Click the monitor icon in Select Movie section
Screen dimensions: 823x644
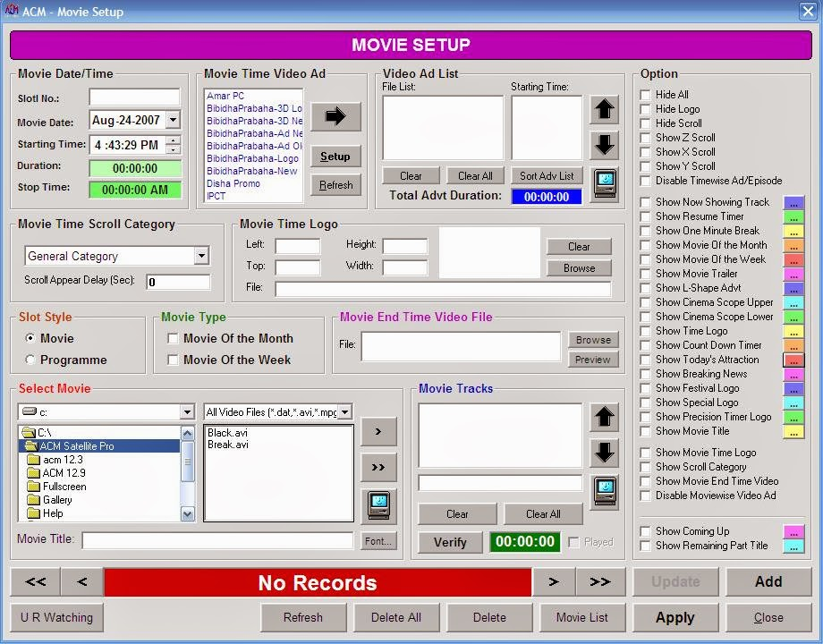378,503
